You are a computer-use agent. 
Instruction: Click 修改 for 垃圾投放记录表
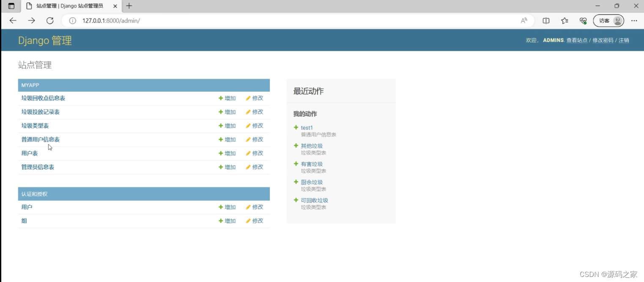[x=255, y=112]
